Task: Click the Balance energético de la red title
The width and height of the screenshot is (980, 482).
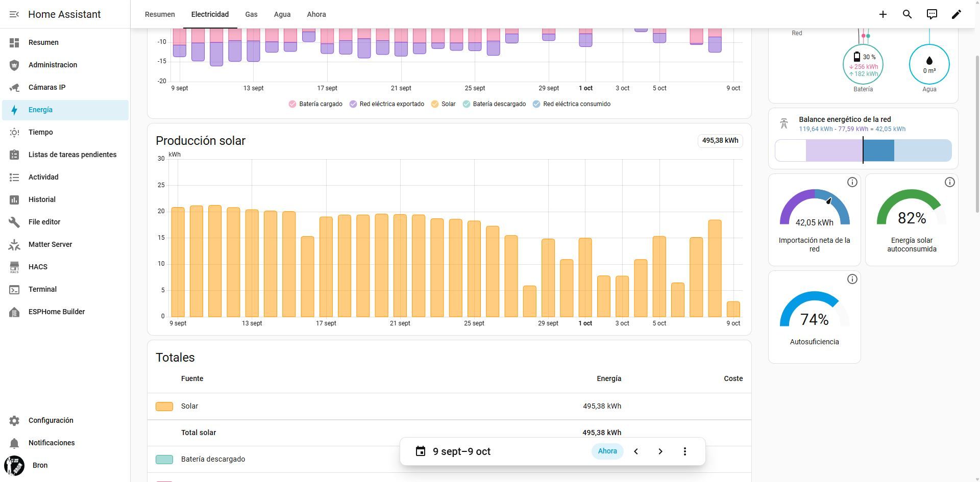Action: (x=845, y=119)
